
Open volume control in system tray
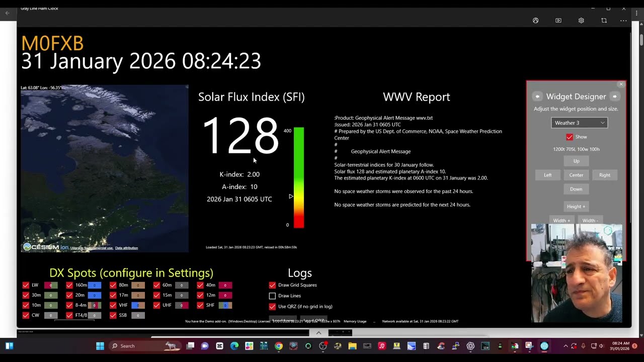click(x=602, y=346)
